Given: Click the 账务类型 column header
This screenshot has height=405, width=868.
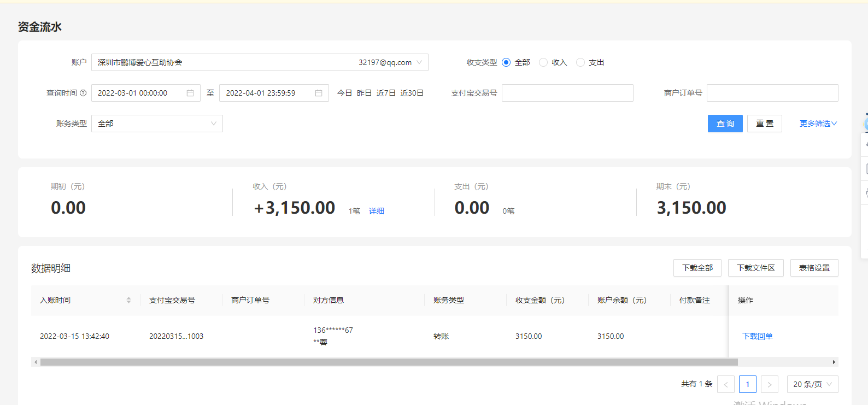Looking at the screenshot, I should [x=449, y=300].
